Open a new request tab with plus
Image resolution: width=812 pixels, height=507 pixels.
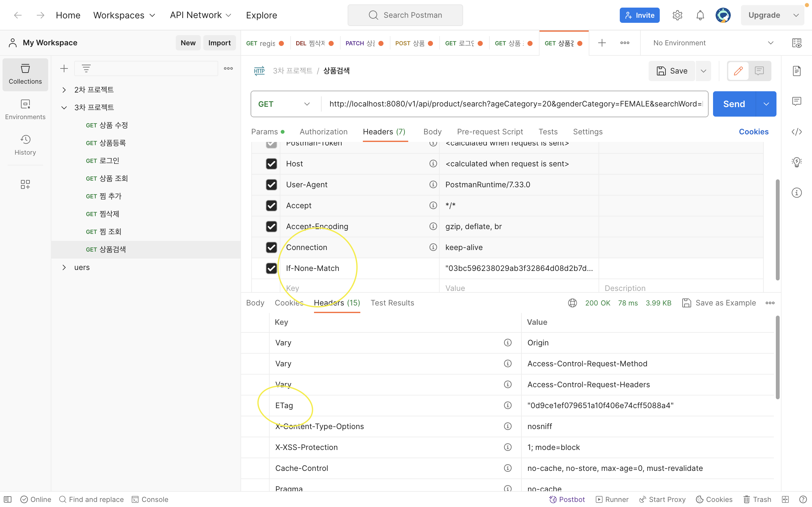coord(602,43)
